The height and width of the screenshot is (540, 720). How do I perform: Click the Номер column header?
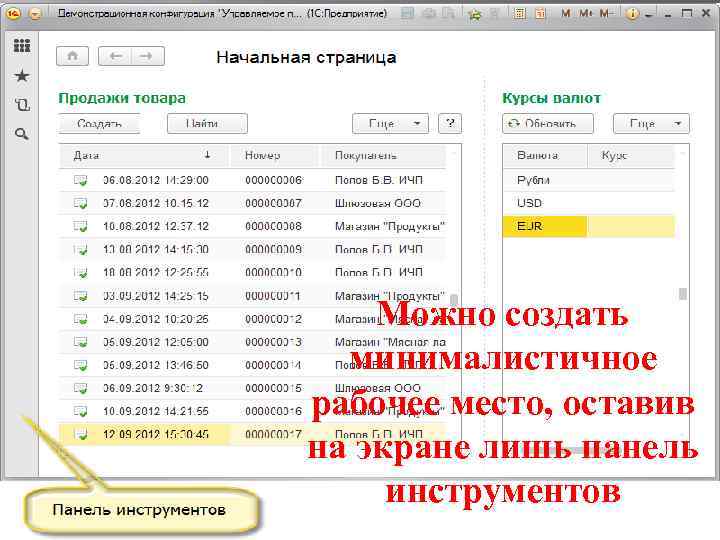[274, 155]
